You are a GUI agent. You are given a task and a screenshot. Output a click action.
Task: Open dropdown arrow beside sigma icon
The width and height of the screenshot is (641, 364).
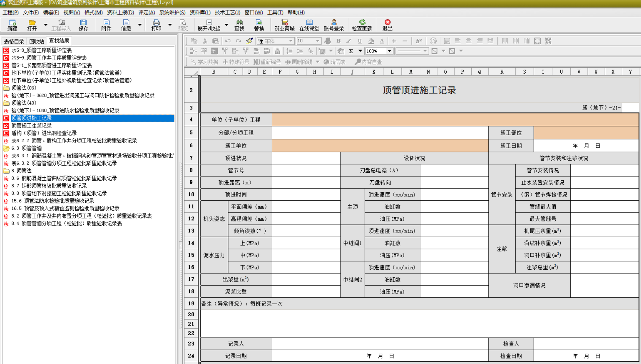coord(360,51)
